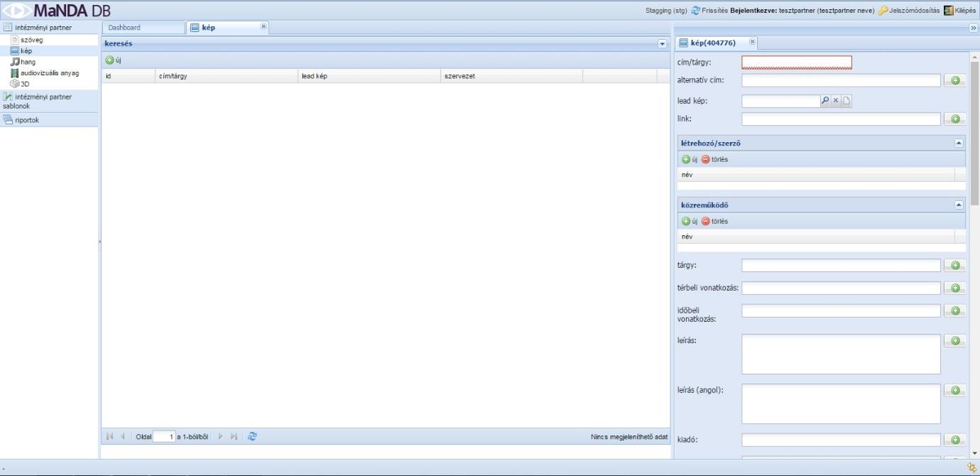
Task: Sort by the cím/tárgy column header
Action: [226, 76]
